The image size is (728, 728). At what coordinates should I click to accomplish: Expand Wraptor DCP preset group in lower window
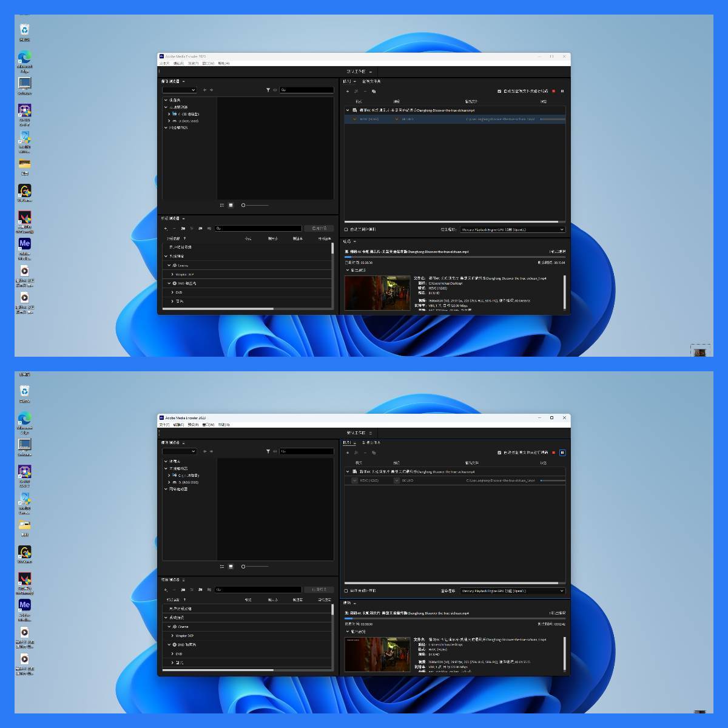pos(173,636)
